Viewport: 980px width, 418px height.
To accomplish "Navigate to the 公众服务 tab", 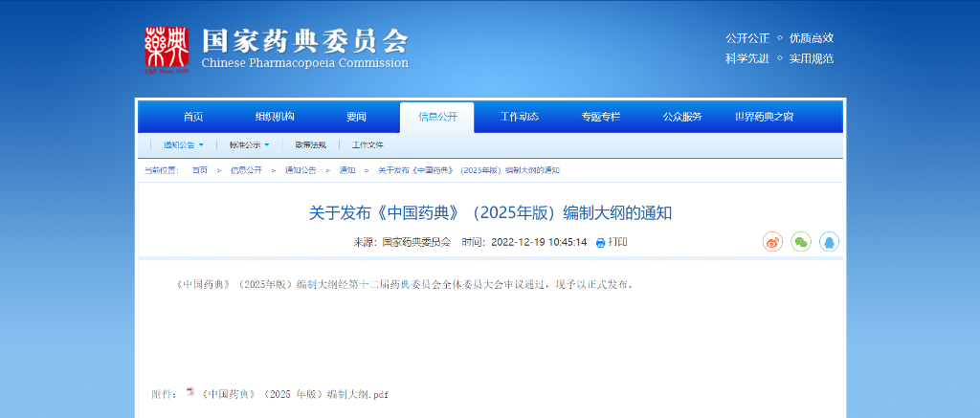I will (682, 117).
